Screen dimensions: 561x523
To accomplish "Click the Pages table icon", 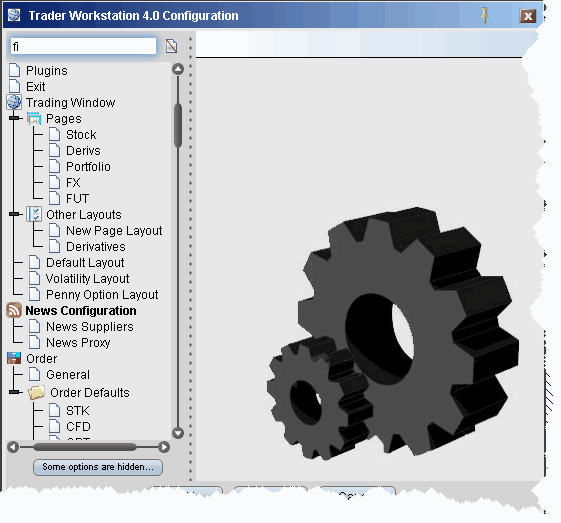I will [x=34, y=119].
